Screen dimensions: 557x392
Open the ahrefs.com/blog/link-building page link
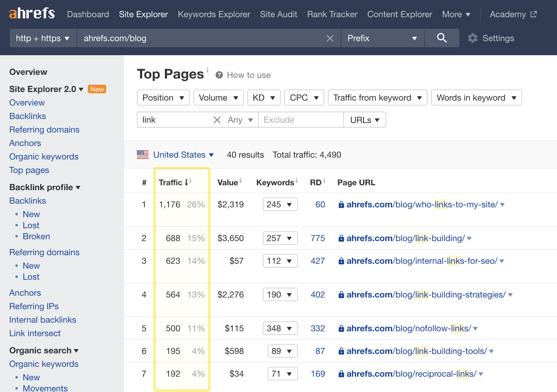click(x=404, y=238)
